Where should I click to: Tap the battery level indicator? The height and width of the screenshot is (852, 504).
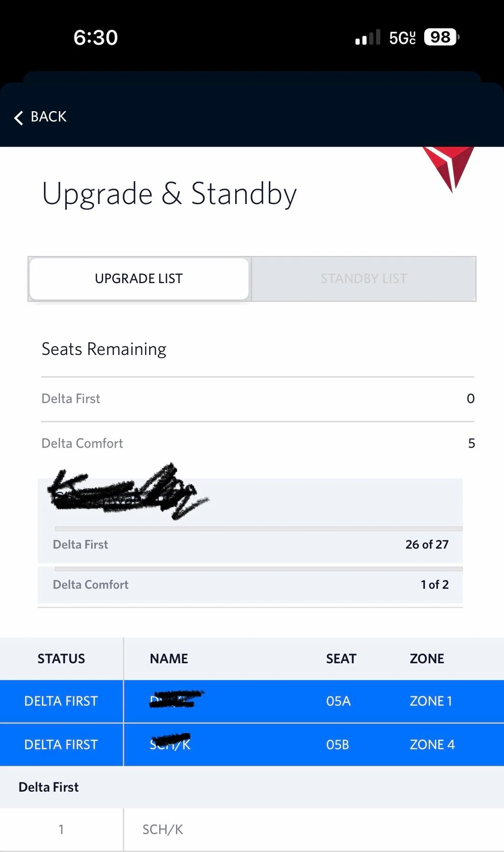[x=441, y=37]
